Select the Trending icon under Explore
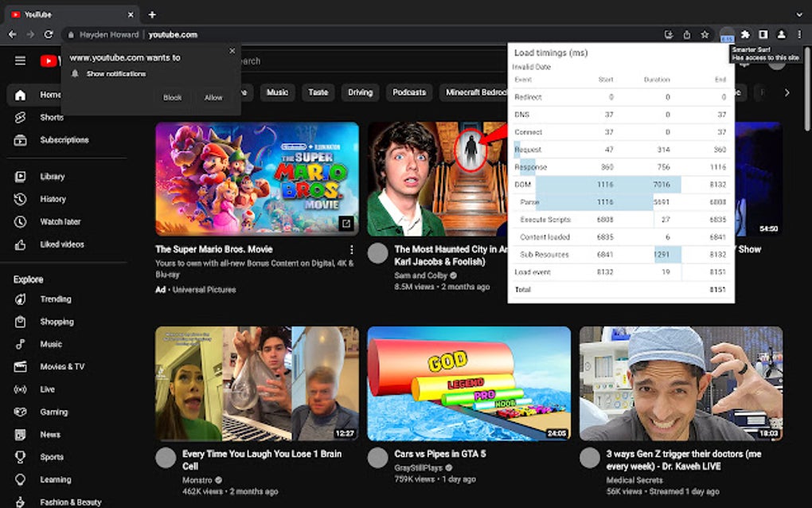 tap(19, 299)
